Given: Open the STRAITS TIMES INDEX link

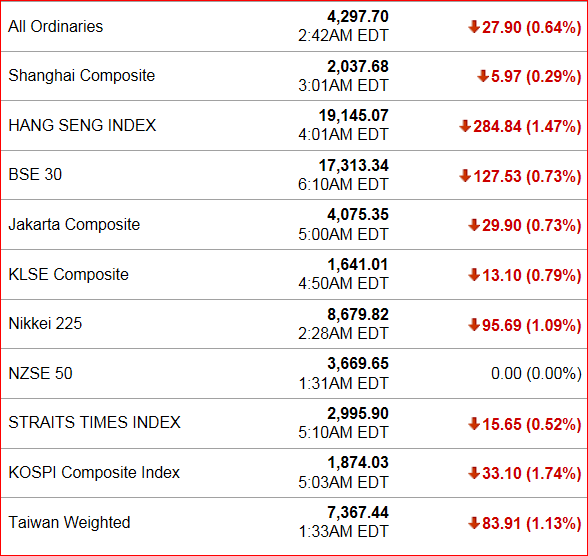Looking at the screenshot, I should (x=94, y=423).
